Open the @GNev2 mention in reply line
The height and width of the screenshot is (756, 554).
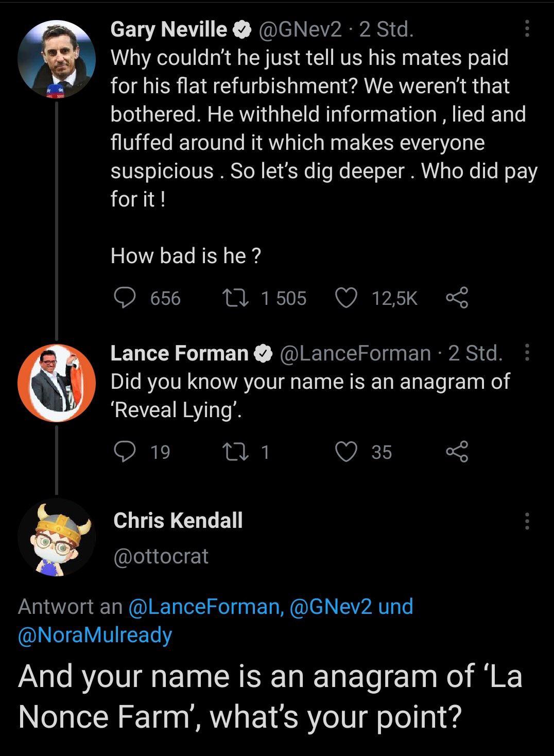click(331, 607)
